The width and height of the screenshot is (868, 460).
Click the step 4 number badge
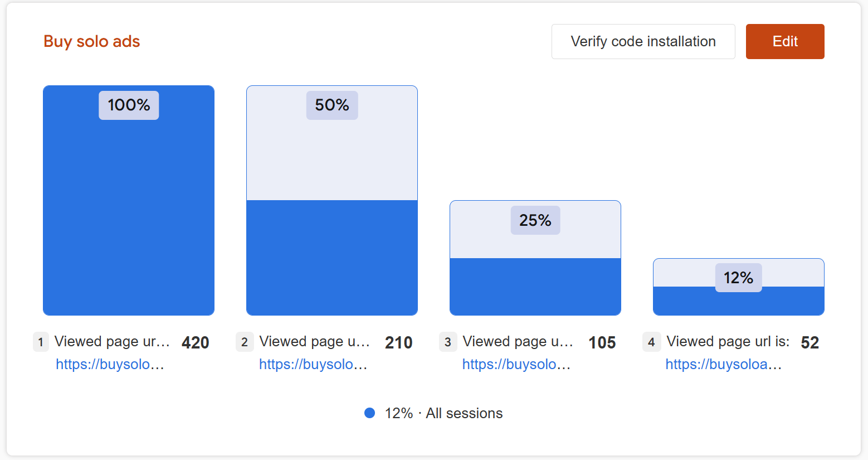pos(651,342)
